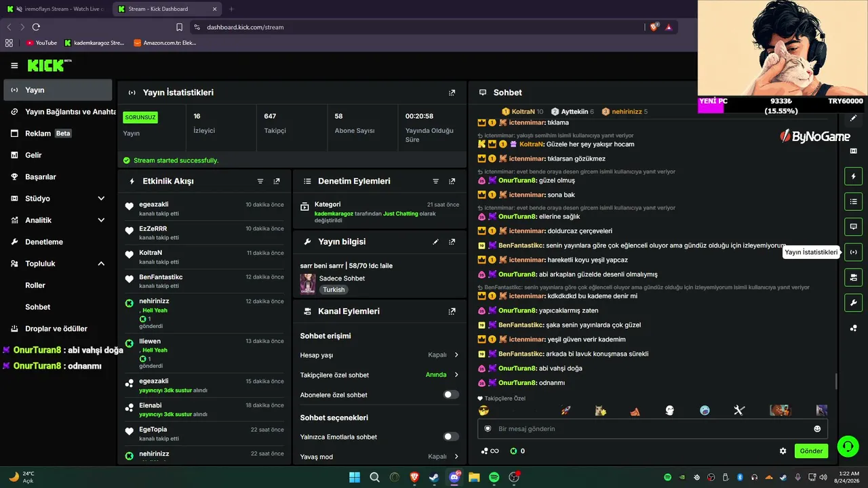Open Hesap yaşı setting

380,355
